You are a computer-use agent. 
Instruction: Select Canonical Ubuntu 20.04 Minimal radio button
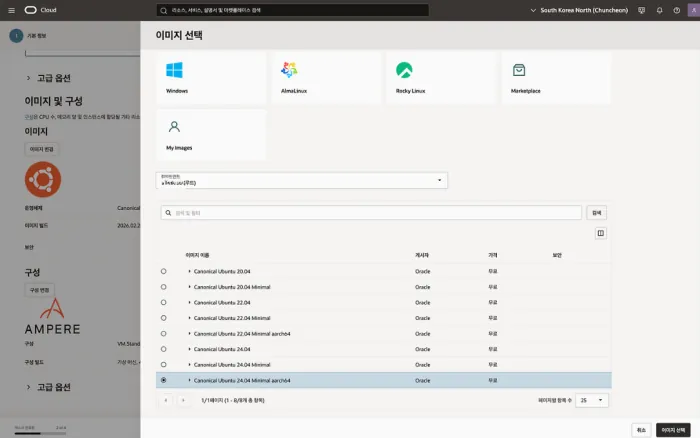(163, 287)
